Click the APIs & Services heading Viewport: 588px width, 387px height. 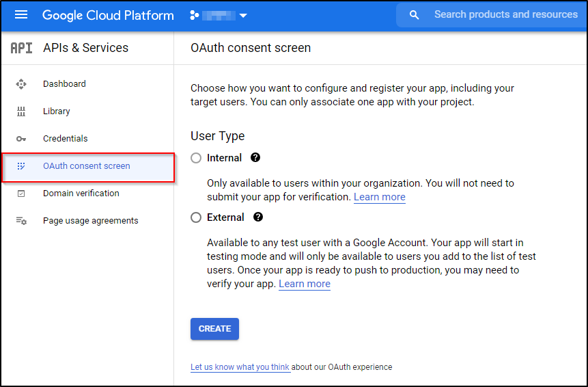[x=85, y=48]
